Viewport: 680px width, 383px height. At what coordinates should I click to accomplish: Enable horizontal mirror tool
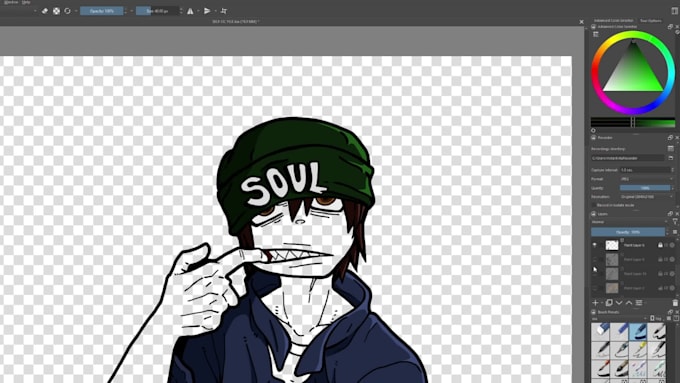tap(190, 11)
